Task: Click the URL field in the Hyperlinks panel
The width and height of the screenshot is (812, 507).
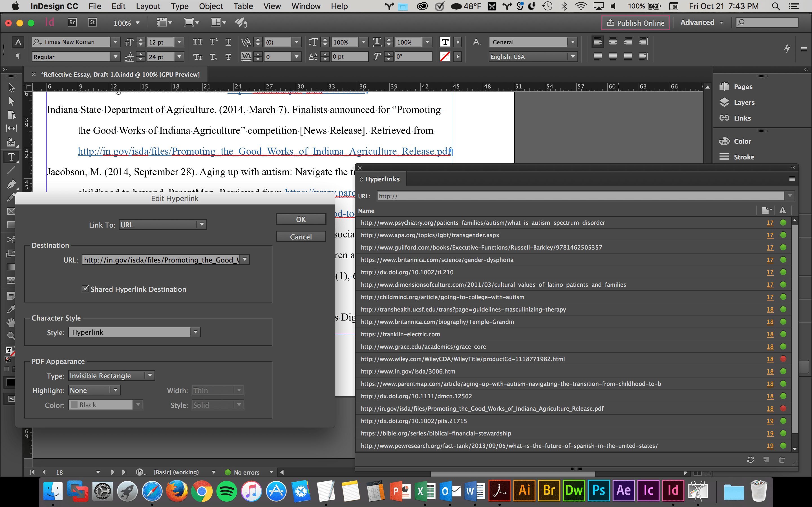Action: [570, 196]
